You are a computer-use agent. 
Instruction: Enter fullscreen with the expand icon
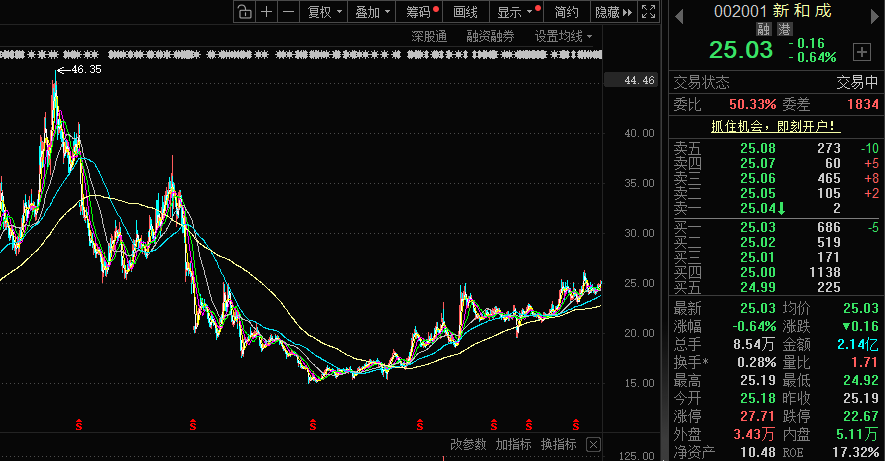point(648,12)
